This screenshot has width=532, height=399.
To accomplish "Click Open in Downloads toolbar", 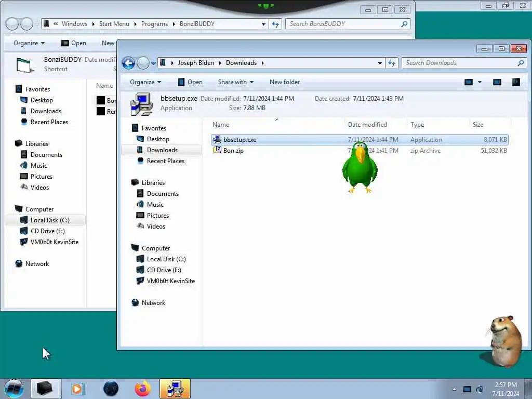I will pyautogui.click(x=190, y=82).
